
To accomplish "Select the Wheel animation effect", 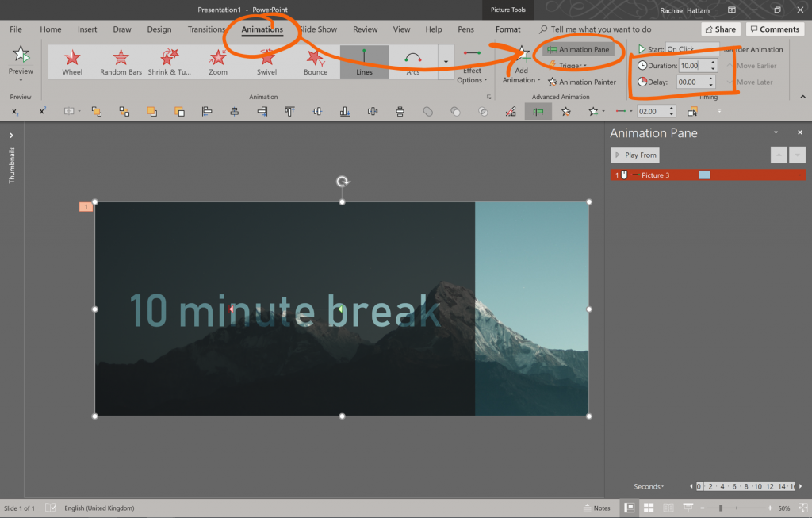I will [x=71, y=61].
